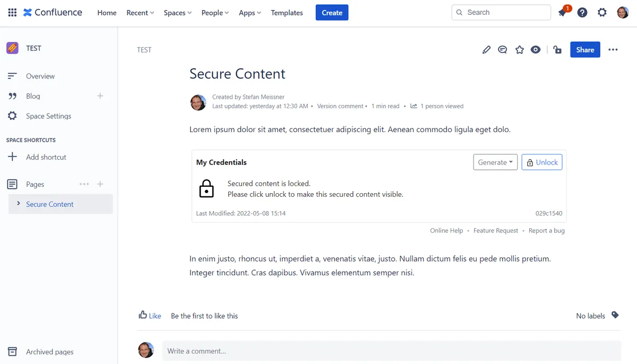Click the 029c1540 identifier text

(549, 213)
